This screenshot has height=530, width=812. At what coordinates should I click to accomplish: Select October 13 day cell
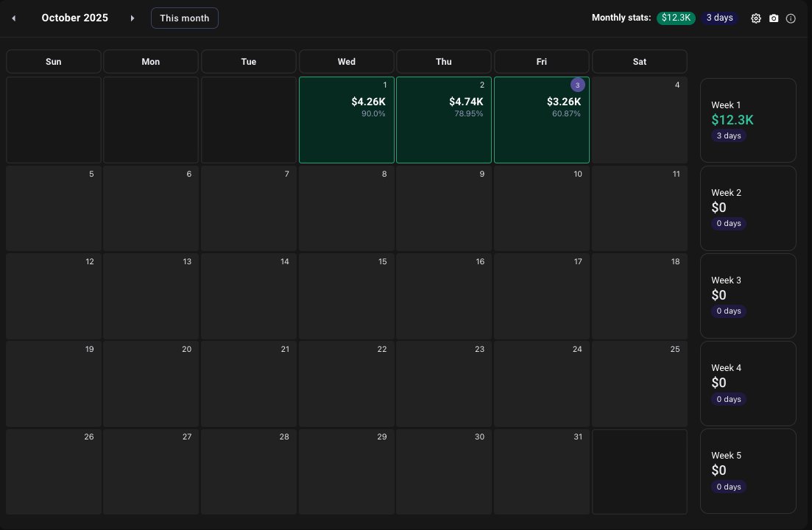(x=151, y=296)
